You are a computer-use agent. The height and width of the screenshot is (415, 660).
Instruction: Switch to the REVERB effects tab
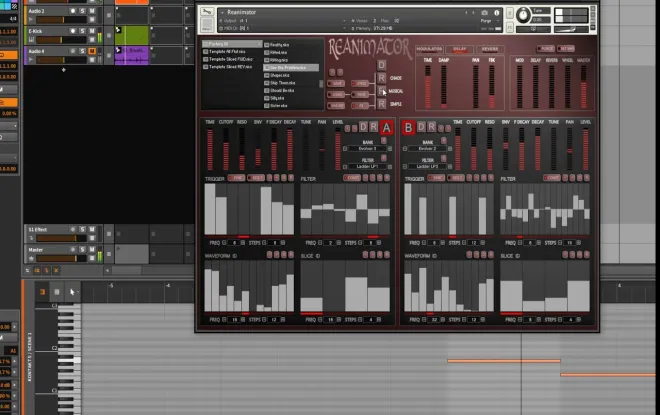tap(490, 49)
